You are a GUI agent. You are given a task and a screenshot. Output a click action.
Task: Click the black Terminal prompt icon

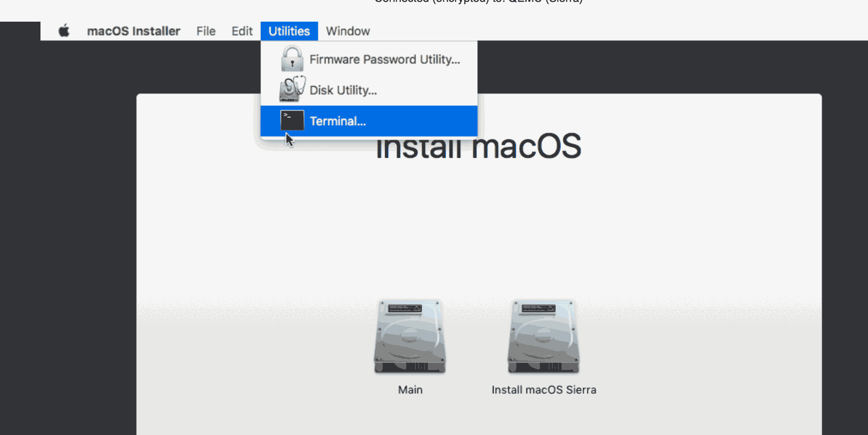tap(292, 121)
